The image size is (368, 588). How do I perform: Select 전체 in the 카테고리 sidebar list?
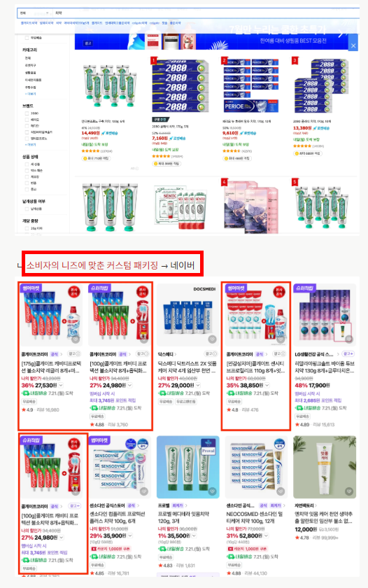pyautogui.click(x=28, y=58)
